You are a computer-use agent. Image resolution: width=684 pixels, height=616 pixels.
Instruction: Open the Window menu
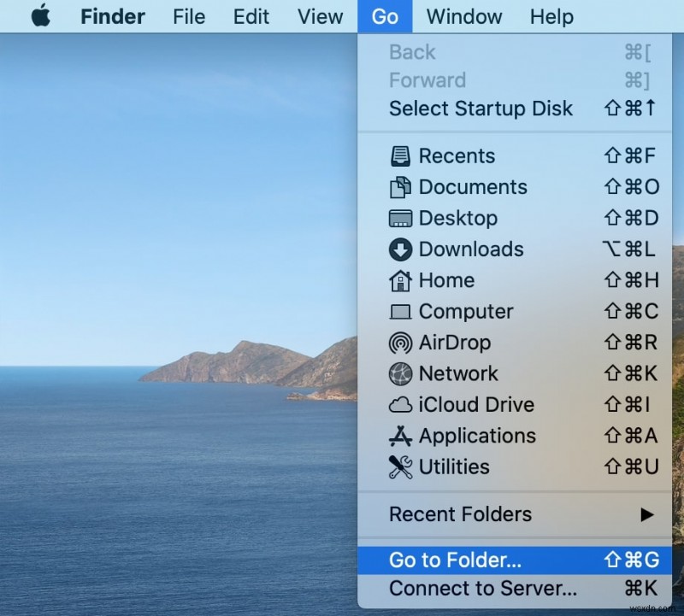464,16
